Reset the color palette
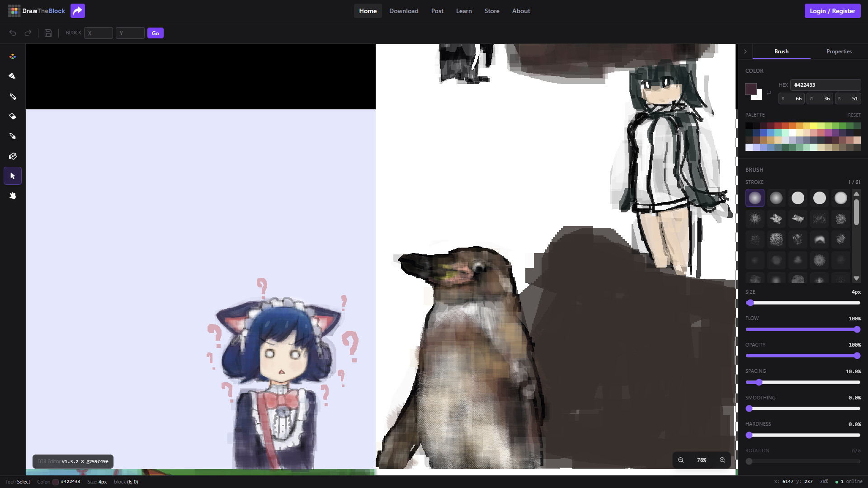868x488 pixels. [854, 115]
